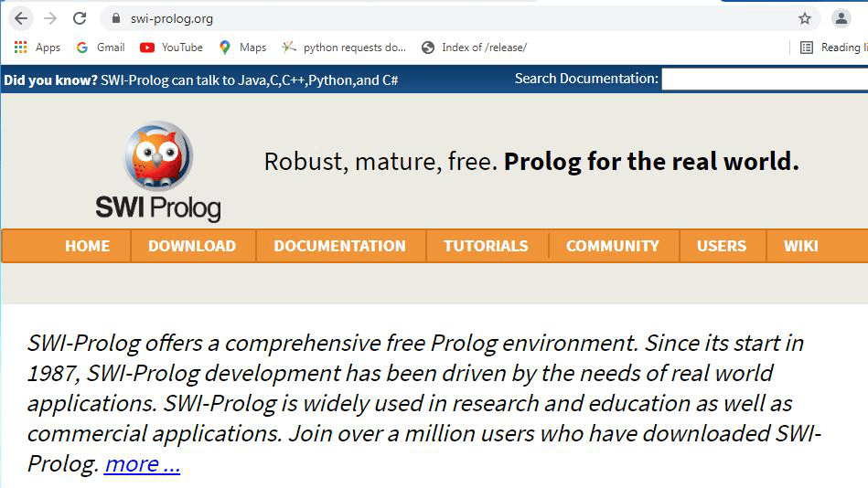This screenshot has width=868, height=488.
Task: Open the DOWNLOAD menu
Action: point(192,246)
